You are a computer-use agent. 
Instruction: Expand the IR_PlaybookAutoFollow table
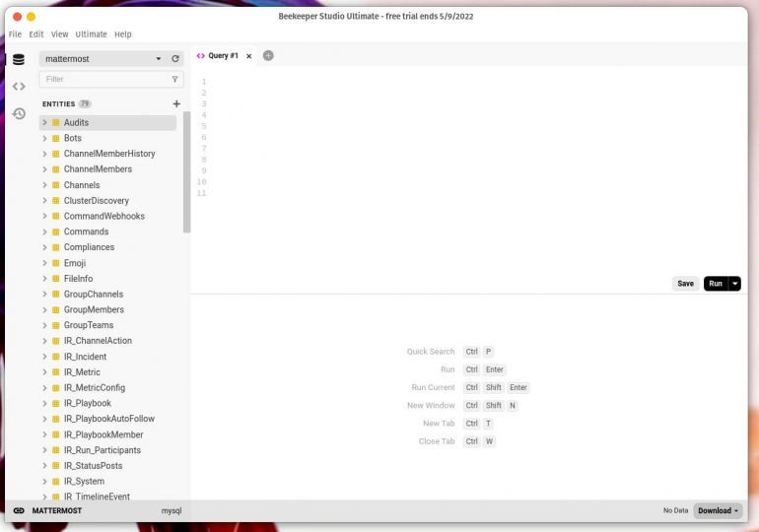pyautogui.click(x=44, y=419)
